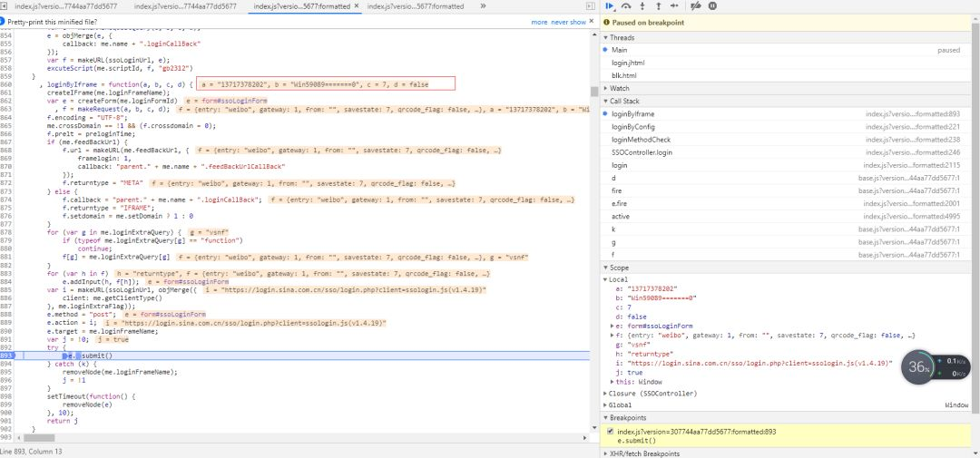This screenshot has width=980, height=458.
Task: Resume script execution
Action: (x=610, y=5)
